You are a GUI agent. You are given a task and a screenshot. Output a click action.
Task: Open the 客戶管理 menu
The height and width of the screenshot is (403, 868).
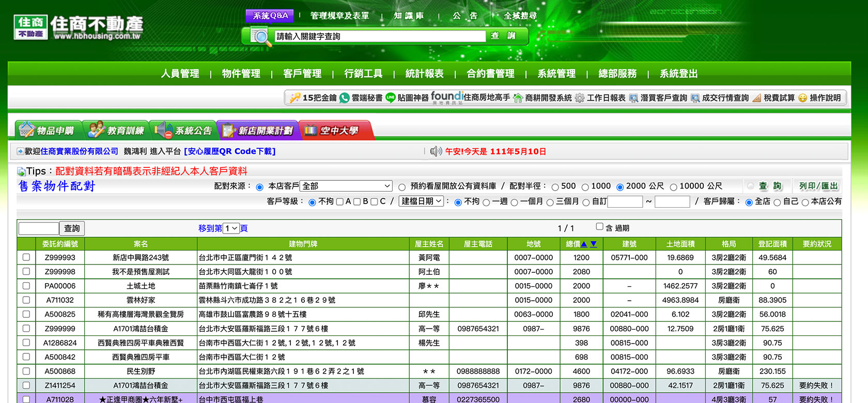click(302, 73)
